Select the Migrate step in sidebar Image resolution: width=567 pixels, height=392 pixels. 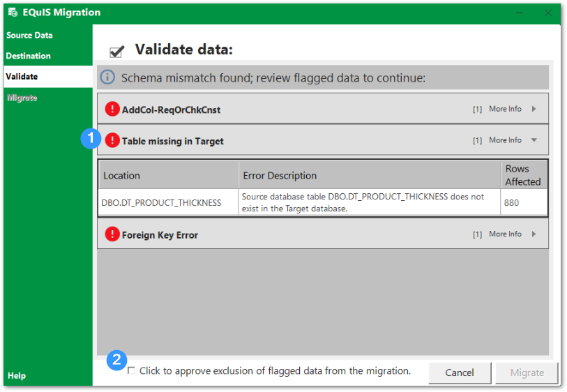click(22, 98)
